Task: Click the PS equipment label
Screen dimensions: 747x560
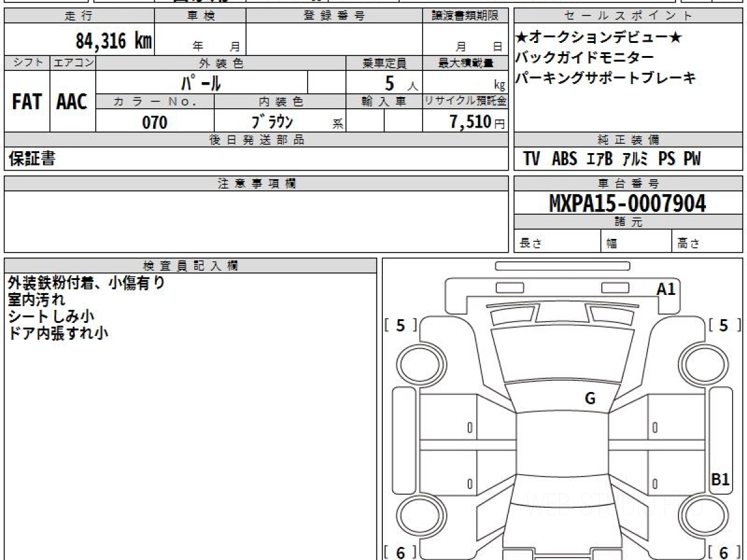Action: click(667, 159)
